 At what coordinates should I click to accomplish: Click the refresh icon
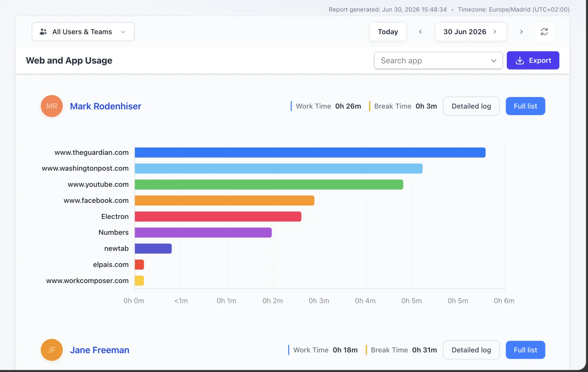(x=544, y=32)
